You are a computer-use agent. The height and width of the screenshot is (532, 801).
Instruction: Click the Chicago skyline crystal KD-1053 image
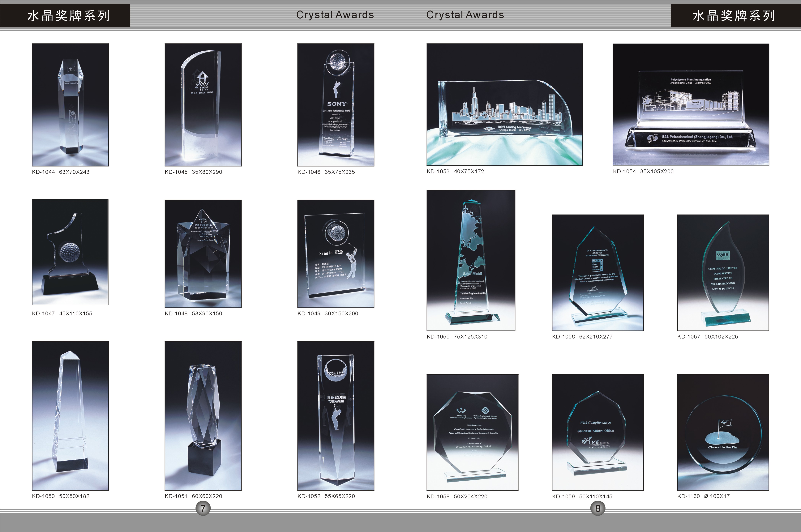point(504,104)
